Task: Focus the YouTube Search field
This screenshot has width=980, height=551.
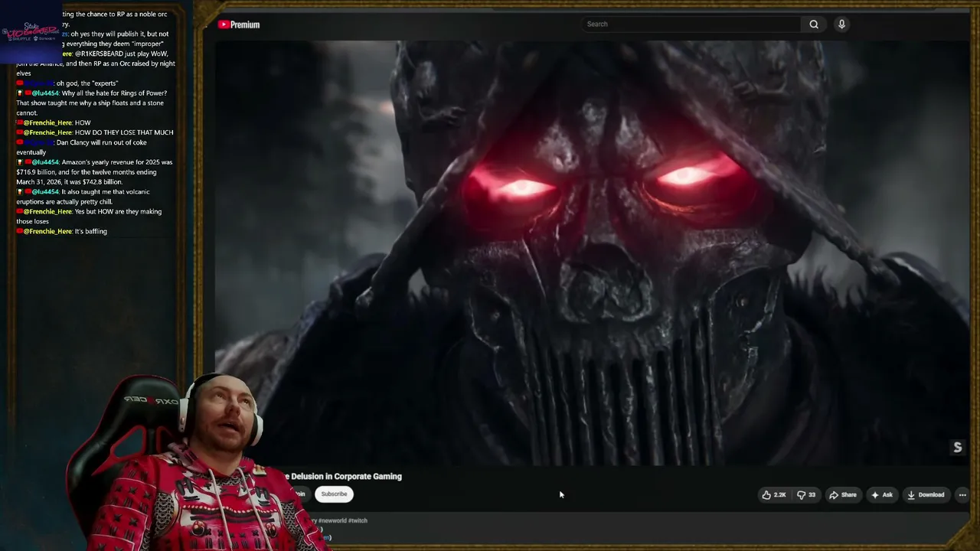Action: [x=692, y=24]
